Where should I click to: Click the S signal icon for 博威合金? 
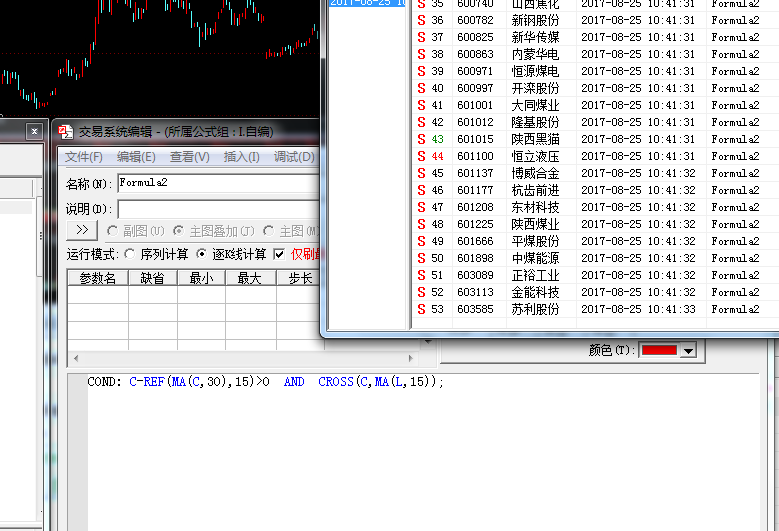click(x=421, y=173)
